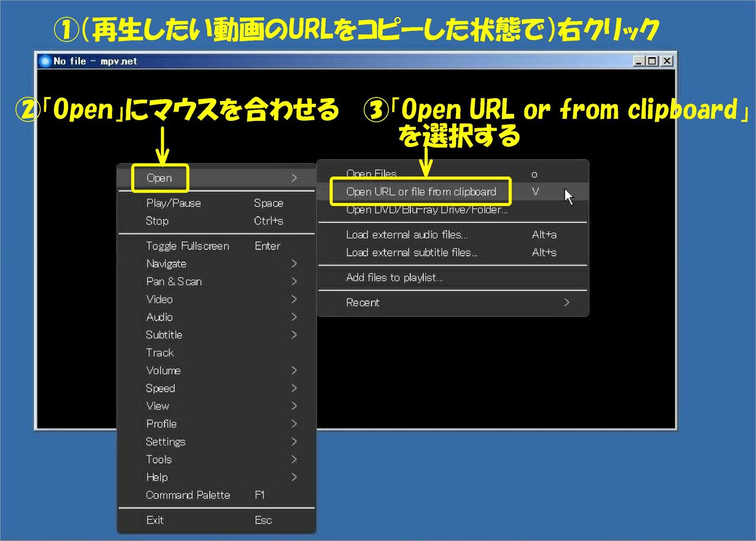The width and height of the screenshot is (756, 541).
Task: Select Open URL or file from clipboard
Action: 421,191
